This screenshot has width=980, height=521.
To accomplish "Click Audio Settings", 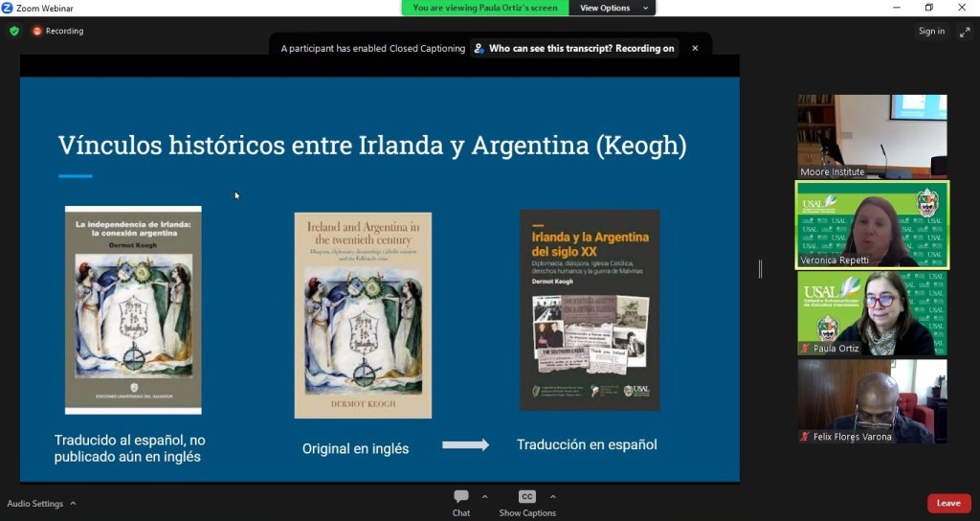I will 35,504.
